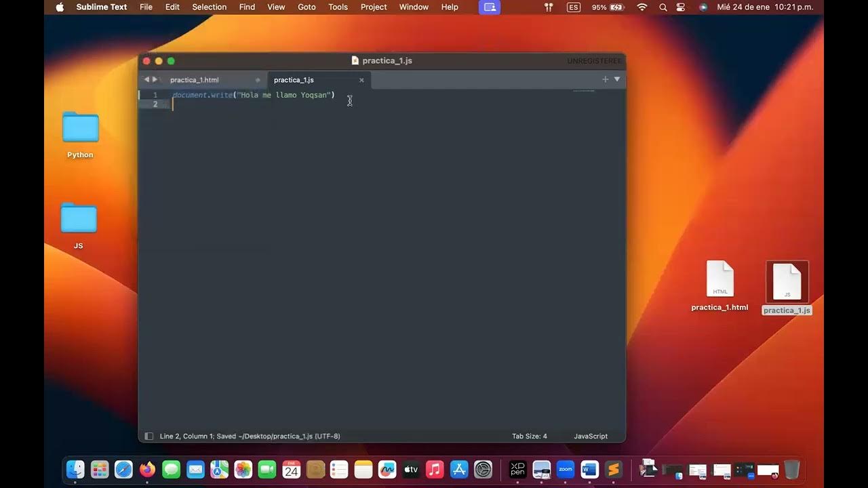Click the 95% battery indicator
This screenshot has height=488, width=868.
pyautogui.click(x=608, y=7)
